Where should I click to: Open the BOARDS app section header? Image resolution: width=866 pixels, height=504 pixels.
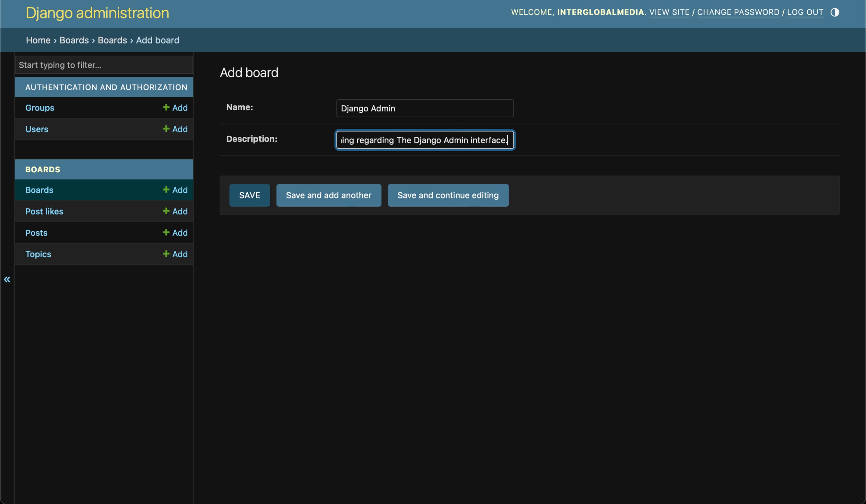42,169
